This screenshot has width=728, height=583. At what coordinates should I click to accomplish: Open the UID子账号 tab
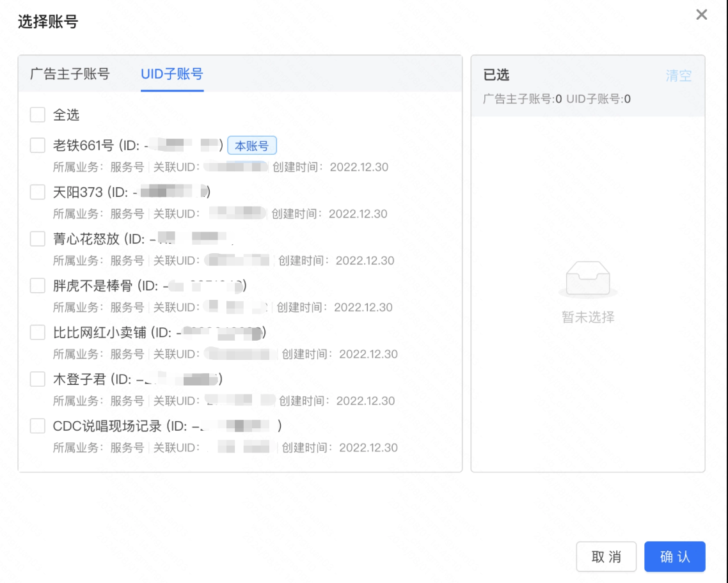pyautogui.click(x=171, y=74)
